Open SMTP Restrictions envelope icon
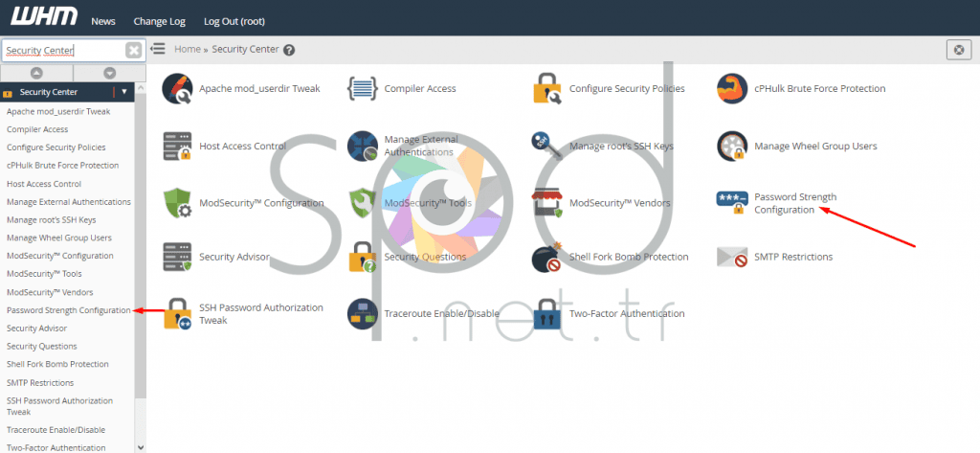980x453 pixels. click(x=732, y=258)
